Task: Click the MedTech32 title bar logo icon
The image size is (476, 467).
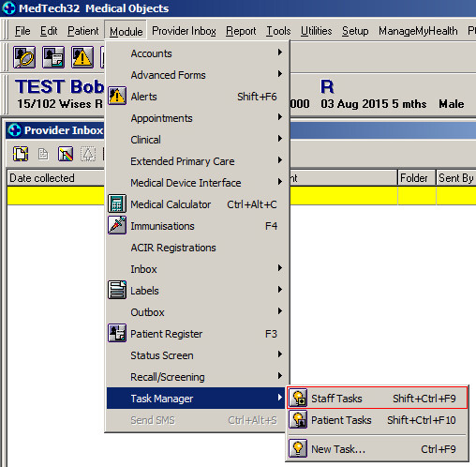Action: [x=8, y=8]
